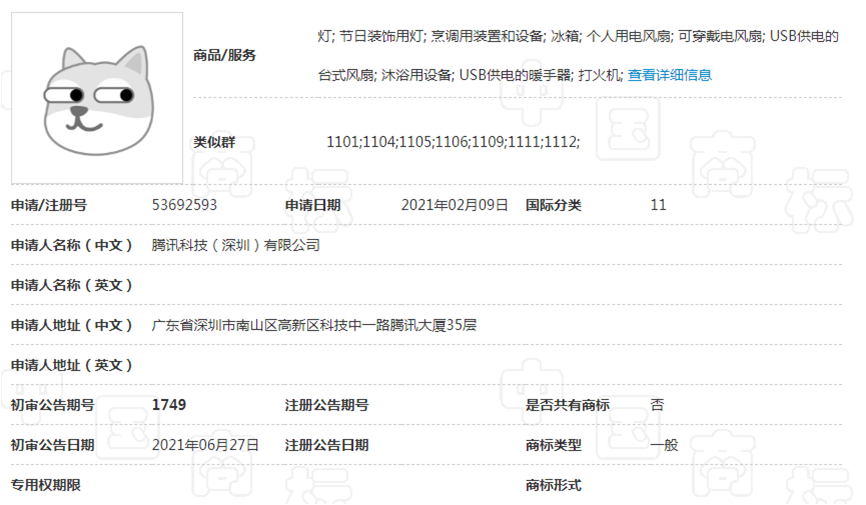The height and width of the screenshot is (505, 866).
Task: Click the 专用权期限 label
Action: tap(45, 485)
